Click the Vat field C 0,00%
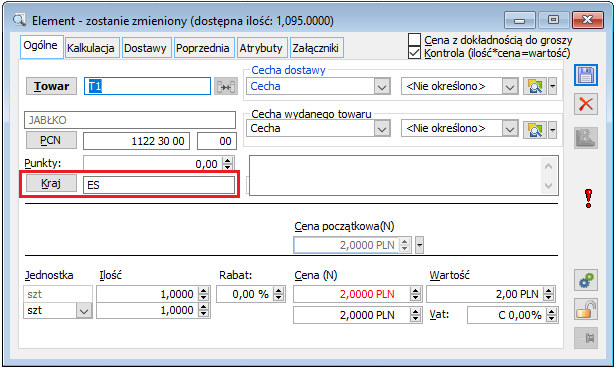 click(x=513, y=315)
